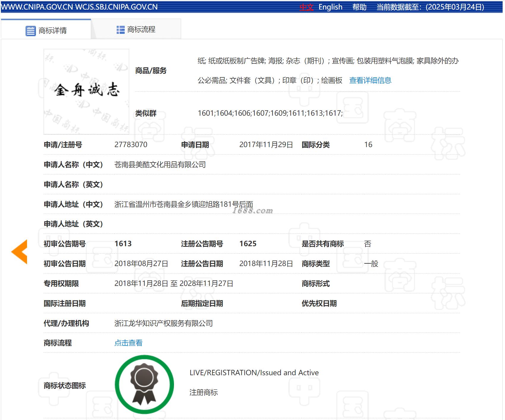Click the orange left arrow
Screen dimensions: 505x420
[x=19, y=252]
